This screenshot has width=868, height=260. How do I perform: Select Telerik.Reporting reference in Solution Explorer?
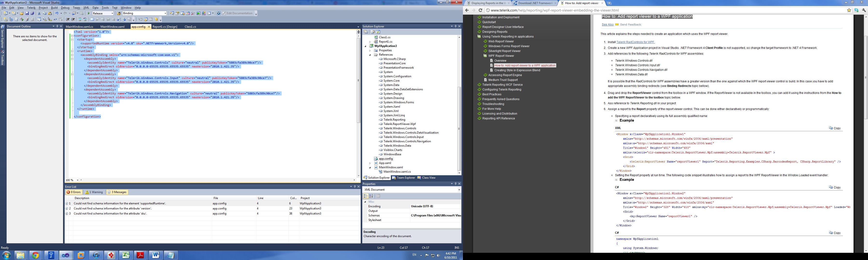[x=394, y=120]
